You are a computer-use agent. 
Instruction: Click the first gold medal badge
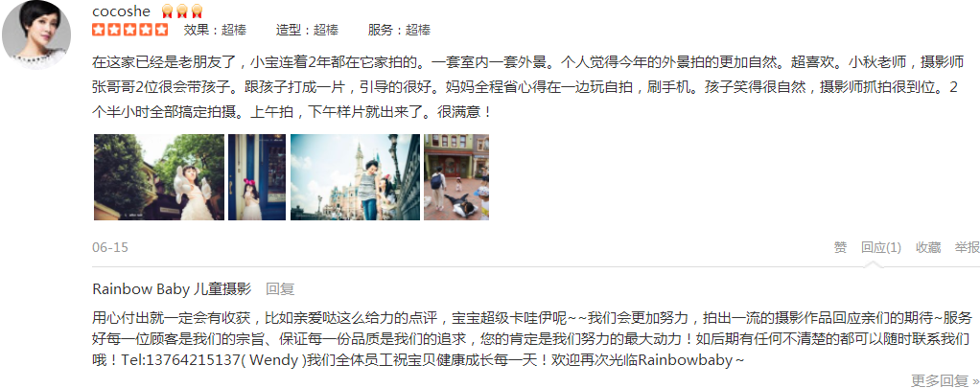(167, 11)
